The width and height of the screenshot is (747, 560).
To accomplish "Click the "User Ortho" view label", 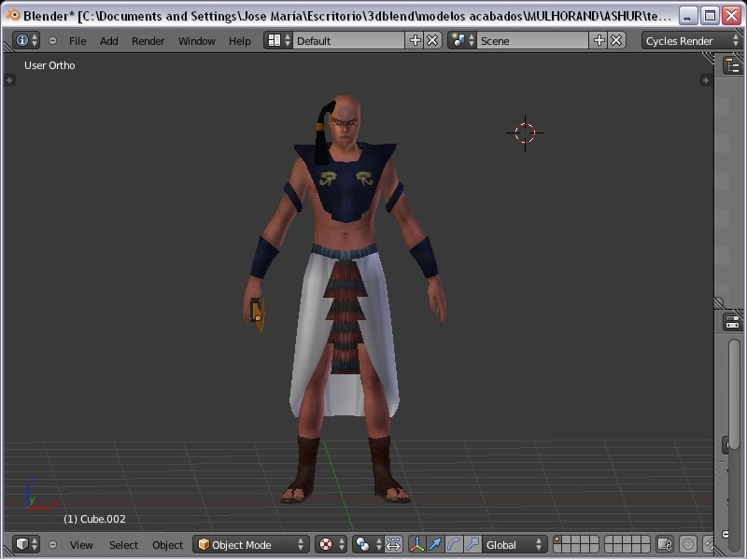I will [49, 65].
